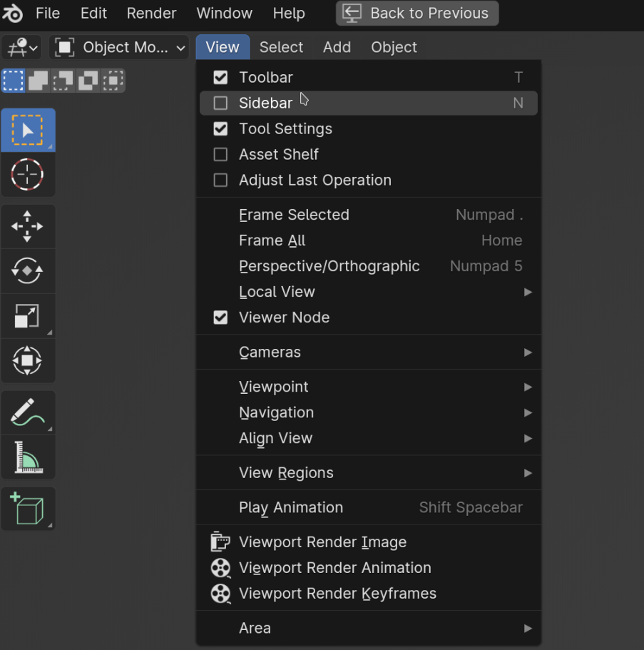Choose the Move tool

pos(28,227)
